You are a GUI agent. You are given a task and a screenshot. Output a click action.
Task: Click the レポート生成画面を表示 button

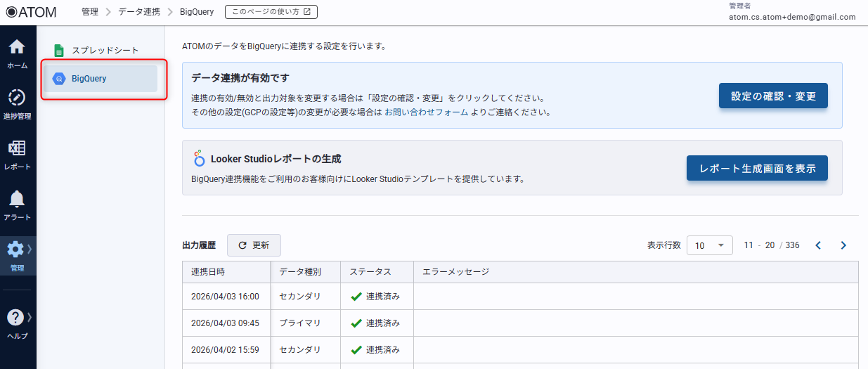[757, 168]
